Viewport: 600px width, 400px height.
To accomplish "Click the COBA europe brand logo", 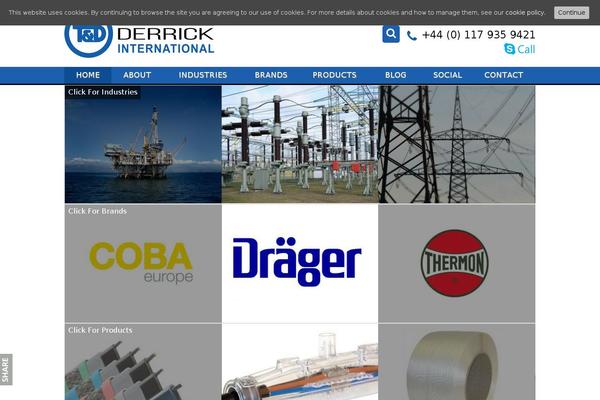I will coord(141,263).
